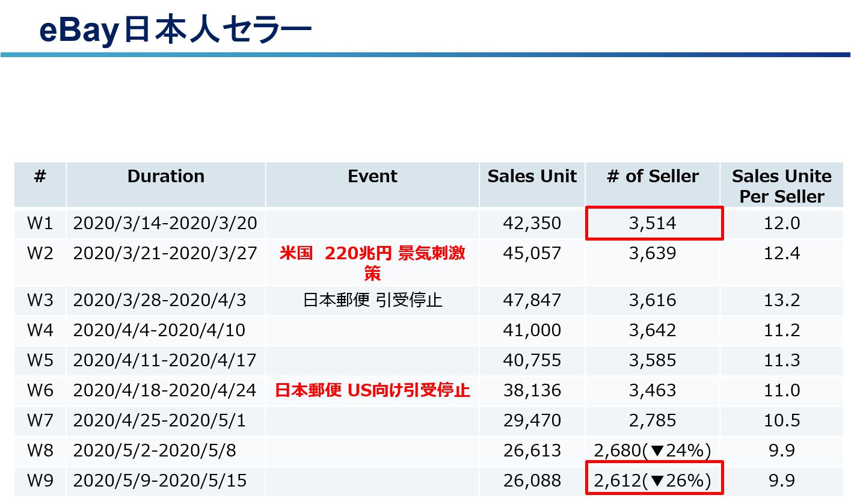Click the slide title eBay日本人セラー
This screenshot has height=504, width=851.
175,30
